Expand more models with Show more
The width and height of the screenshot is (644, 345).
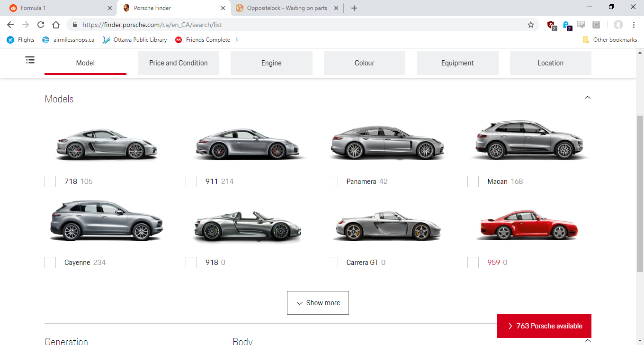coord(318,303)
